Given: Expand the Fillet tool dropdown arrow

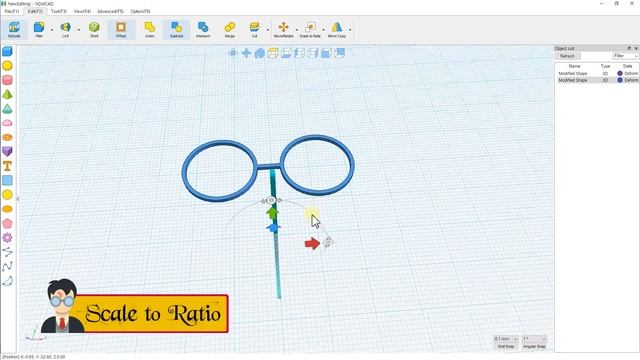Looking at the screenshot, I should click(51, 30).
